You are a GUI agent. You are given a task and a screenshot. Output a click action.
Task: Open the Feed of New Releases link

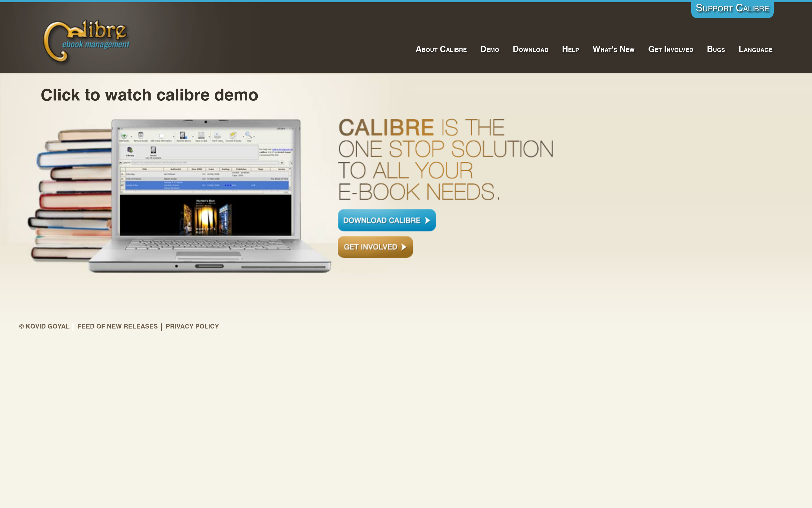pos(118,326)
